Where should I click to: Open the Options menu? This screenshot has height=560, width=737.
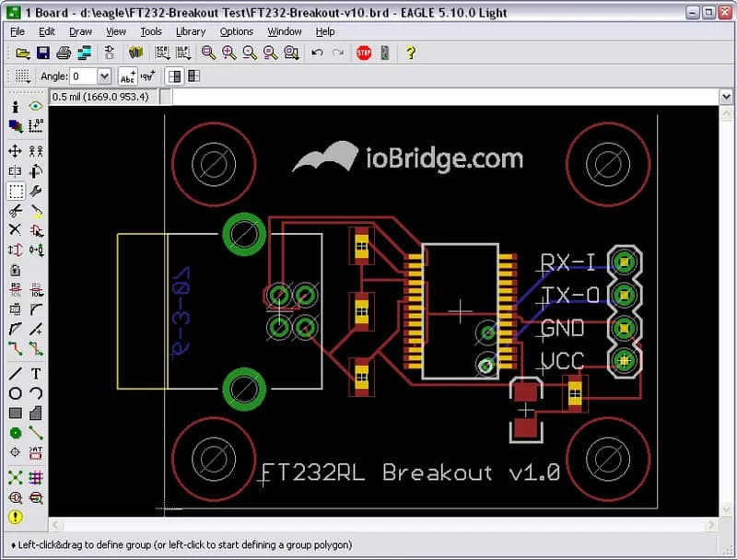tap(236, 30)
